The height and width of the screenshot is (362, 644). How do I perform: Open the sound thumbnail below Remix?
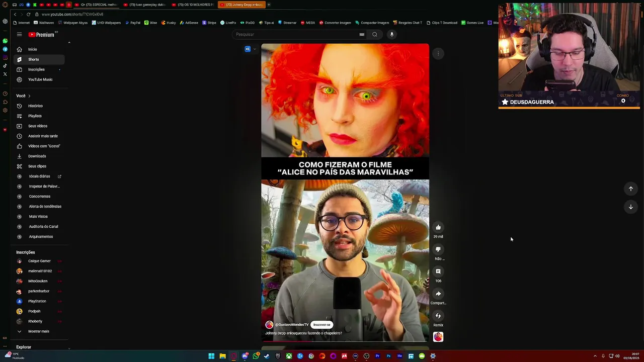click(438, 337)
